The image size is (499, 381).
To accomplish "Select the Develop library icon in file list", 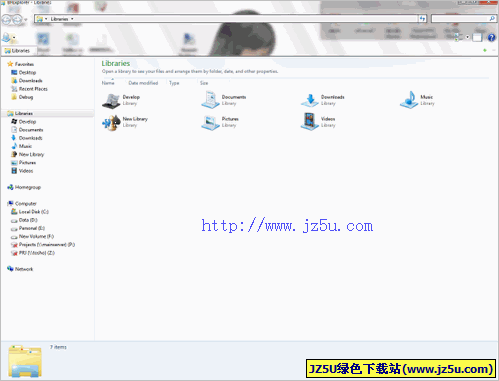I will tap(111, 101).
